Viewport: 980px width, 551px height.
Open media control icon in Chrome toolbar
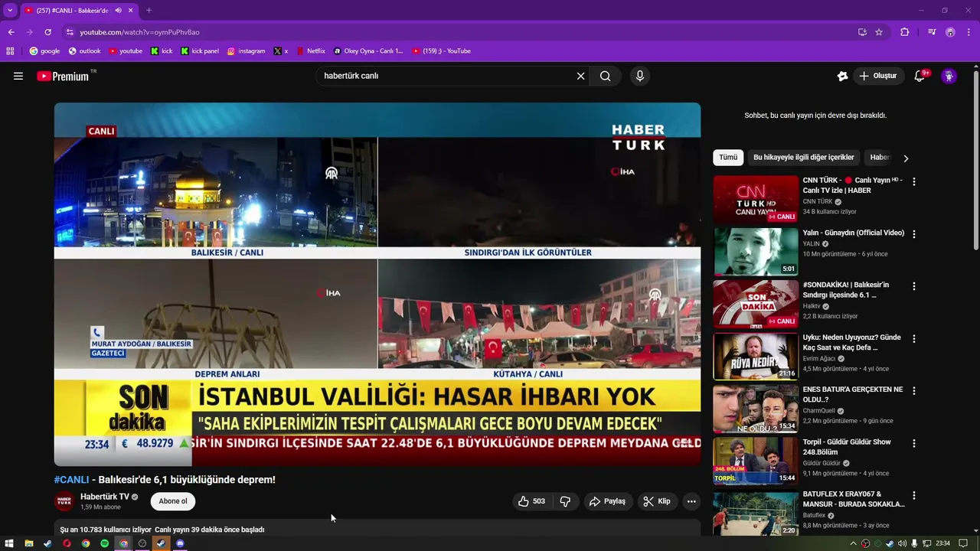[932, 32]
